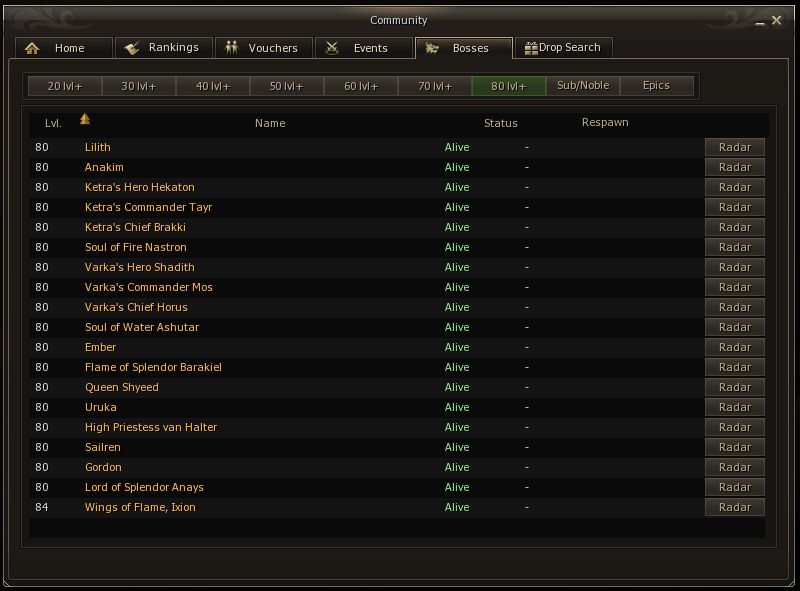Sort by the Respawn column header
The width and height of the screenshot is (800, 591).
click(x=605, y=122)
